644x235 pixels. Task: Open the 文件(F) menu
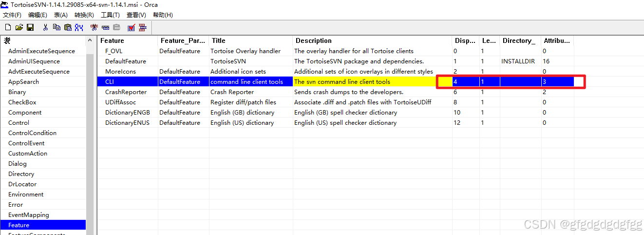pos(12,15)
